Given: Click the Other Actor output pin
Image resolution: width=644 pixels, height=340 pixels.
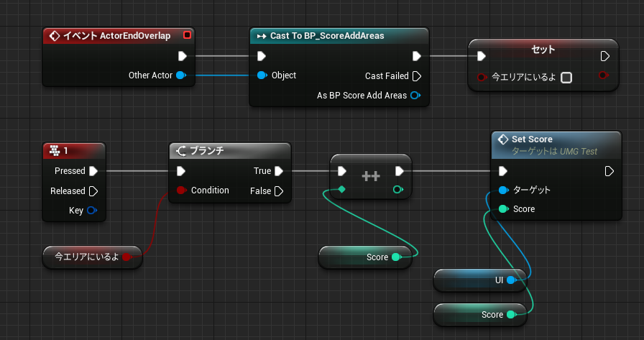Looking at the screenshot, I should tap(180, 75).
